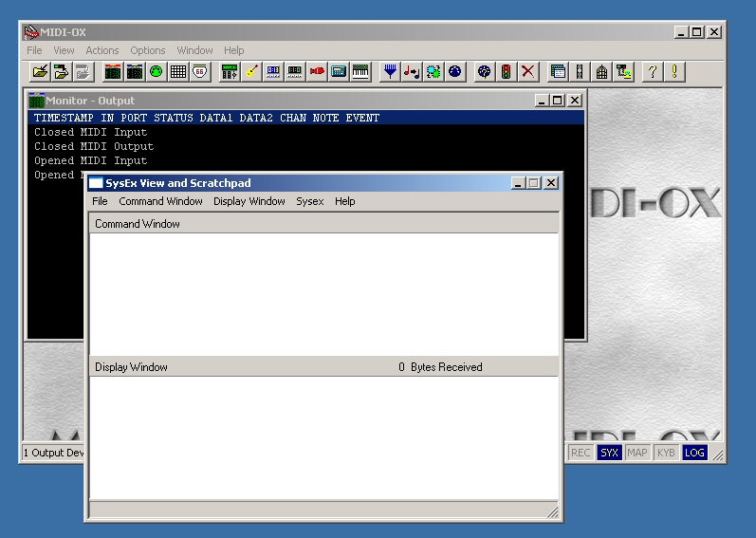
Task: Open the MIDI-OX Options menu
Action: click(148, 50)
